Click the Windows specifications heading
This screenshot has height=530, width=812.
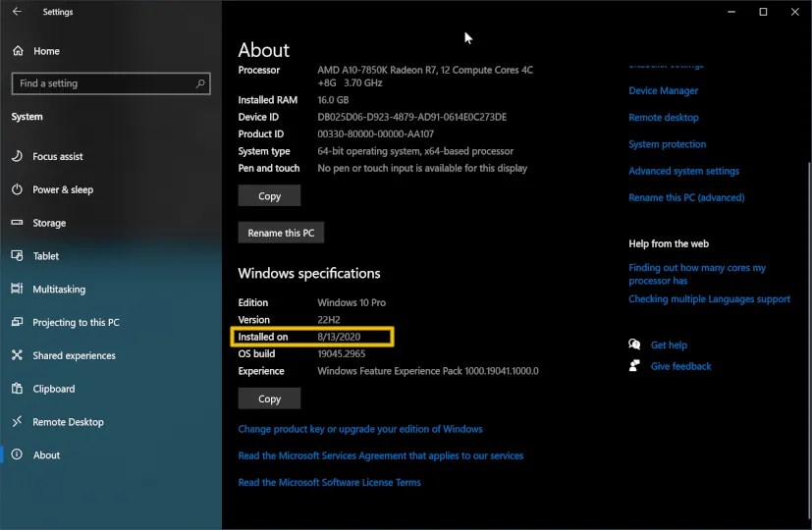pyautogui.click(x=309, y=273)
